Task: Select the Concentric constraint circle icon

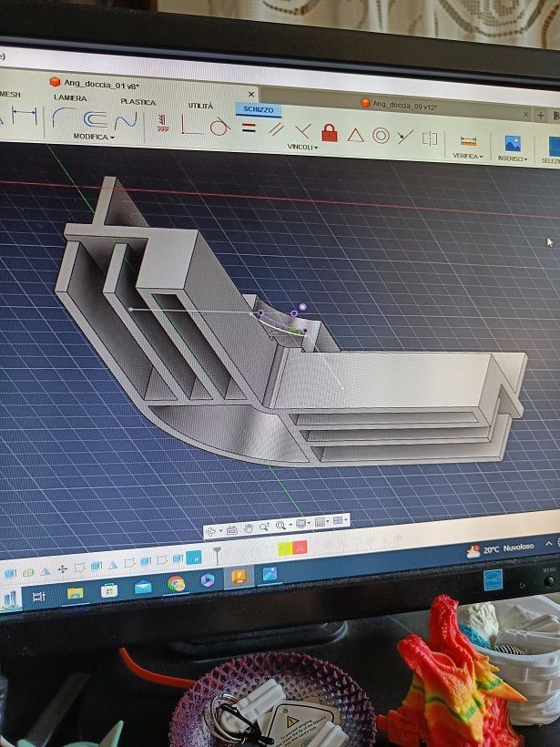Action: pyautogui.click(x=381, y=136)
